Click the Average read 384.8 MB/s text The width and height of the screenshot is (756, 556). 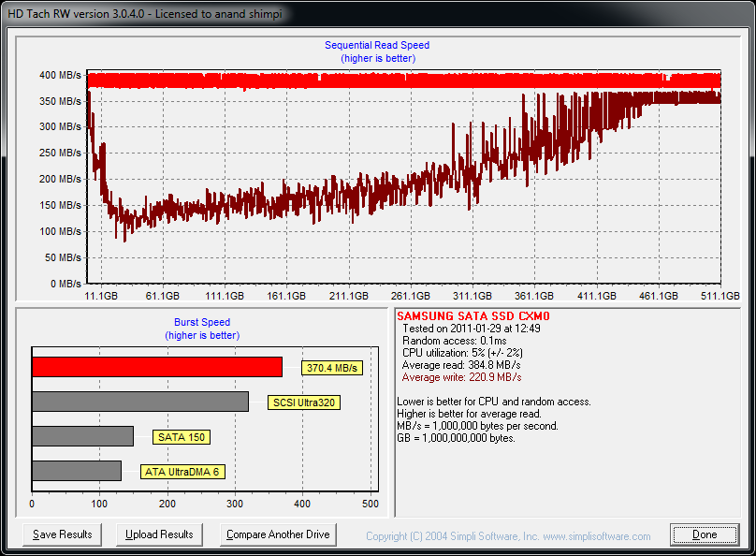(461, 365)
